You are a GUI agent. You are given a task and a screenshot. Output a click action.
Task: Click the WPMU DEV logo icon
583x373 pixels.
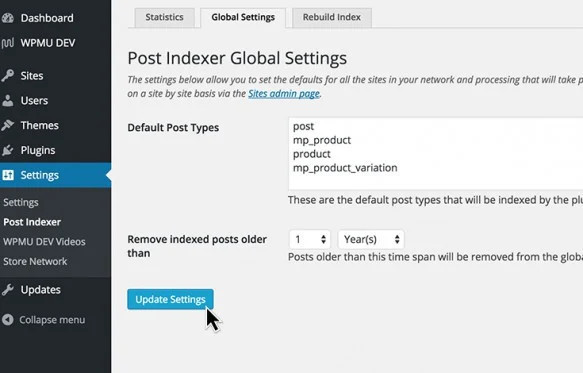click(x=7, y=43)
